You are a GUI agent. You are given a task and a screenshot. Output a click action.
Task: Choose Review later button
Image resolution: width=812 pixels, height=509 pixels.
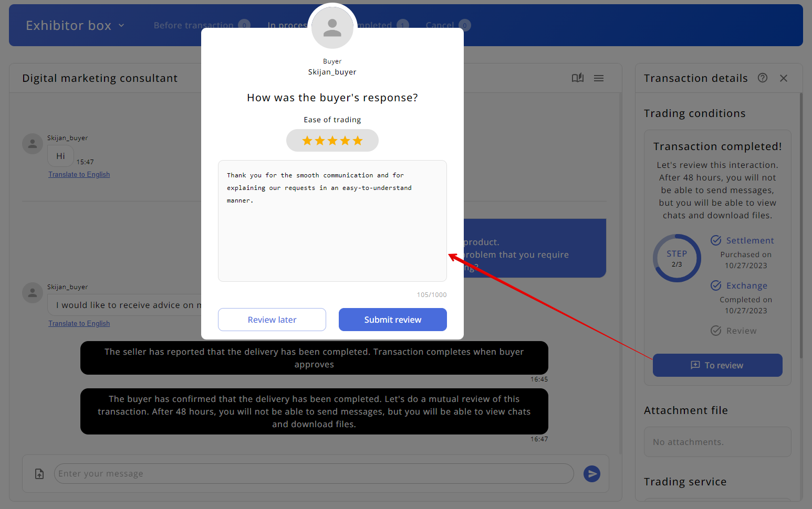pyautogui.click(x=272, y=320)
